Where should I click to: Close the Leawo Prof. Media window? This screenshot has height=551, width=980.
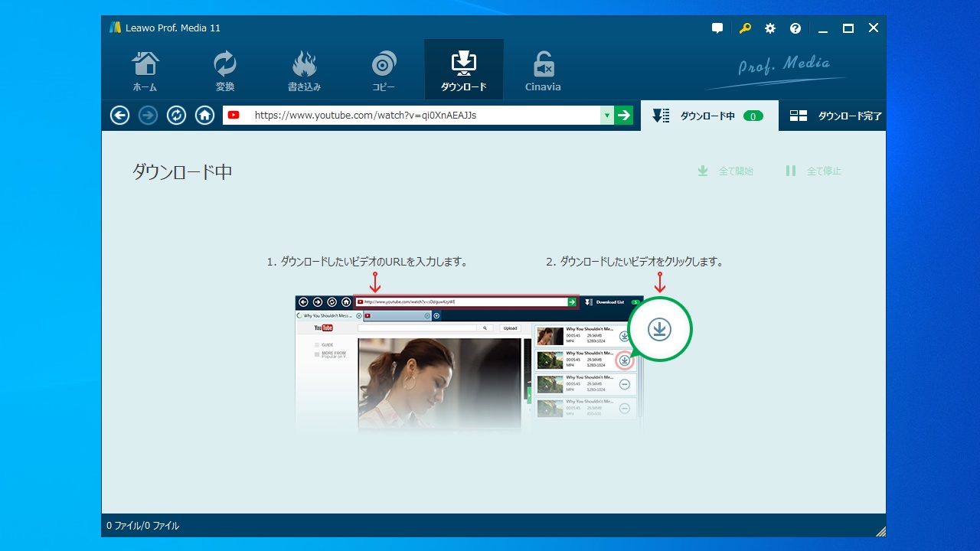(874, 28)
